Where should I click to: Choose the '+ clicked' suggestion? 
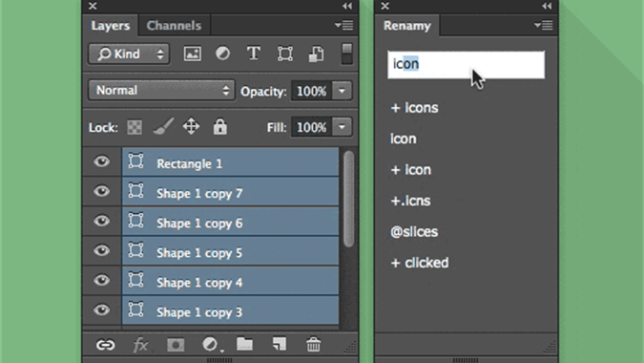click(420, 263)
